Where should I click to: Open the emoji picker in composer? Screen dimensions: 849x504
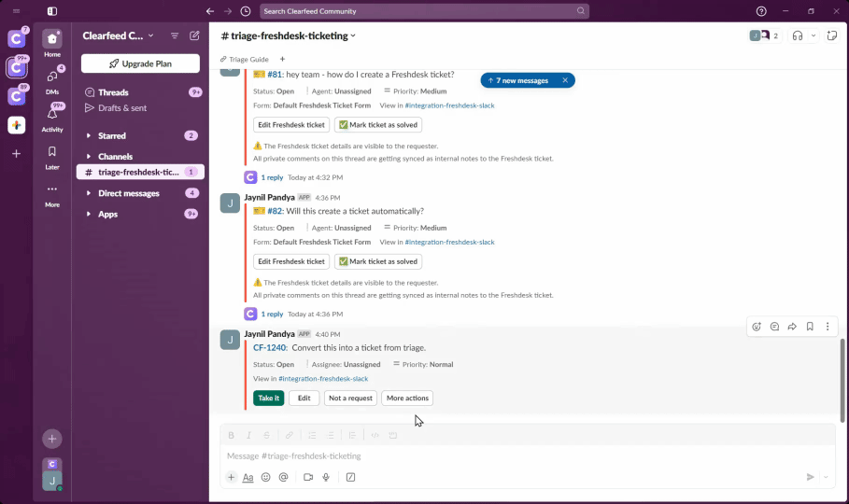click(265, 477)
